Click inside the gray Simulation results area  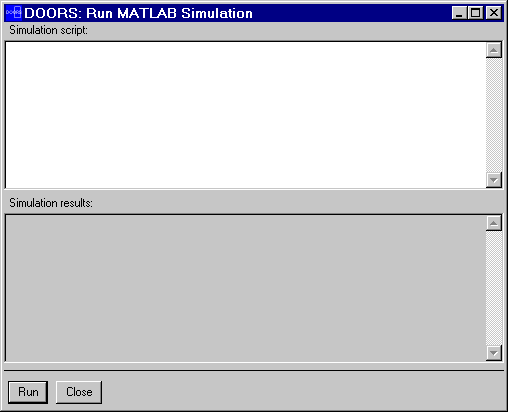click(x=246, y=288)
